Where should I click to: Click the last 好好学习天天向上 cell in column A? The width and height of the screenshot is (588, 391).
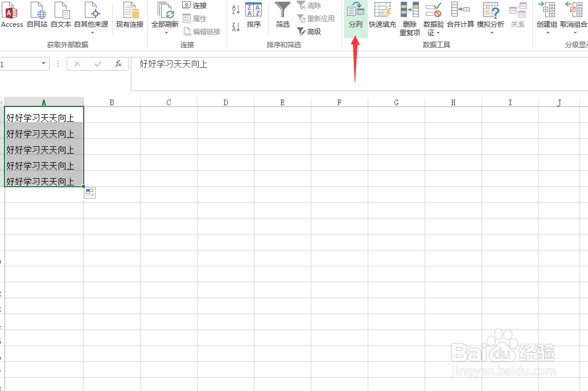pyautogui.click(x=44, y=179)
